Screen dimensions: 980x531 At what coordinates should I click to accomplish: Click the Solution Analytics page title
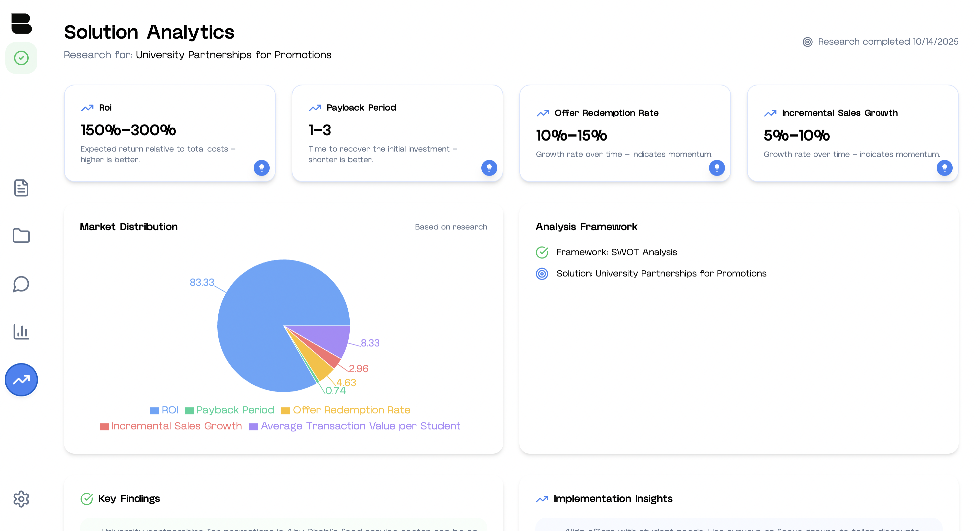pos(149,32)
